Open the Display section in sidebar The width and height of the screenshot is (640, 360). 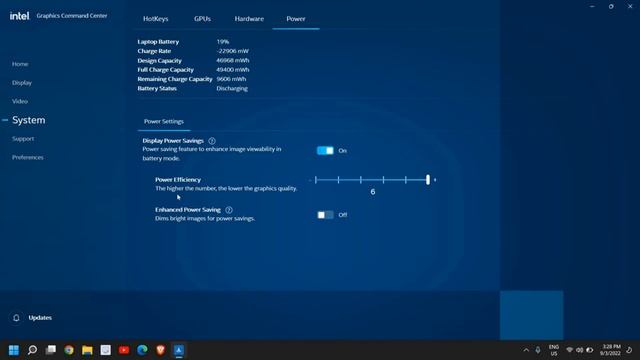22,82
